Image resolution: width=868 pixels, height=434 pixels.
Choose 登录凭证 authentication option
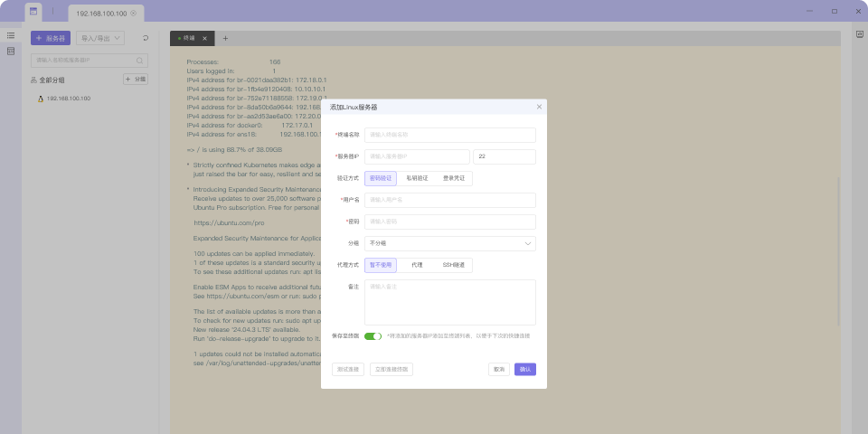click(x=453, y=178)
